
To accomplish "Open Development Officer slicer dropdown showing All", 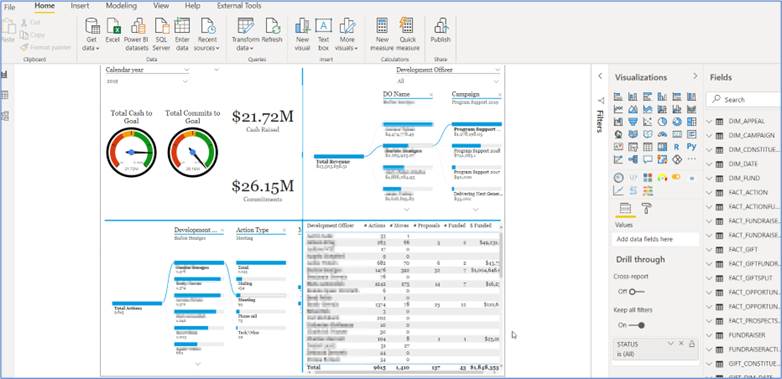I will coord(496,81).
